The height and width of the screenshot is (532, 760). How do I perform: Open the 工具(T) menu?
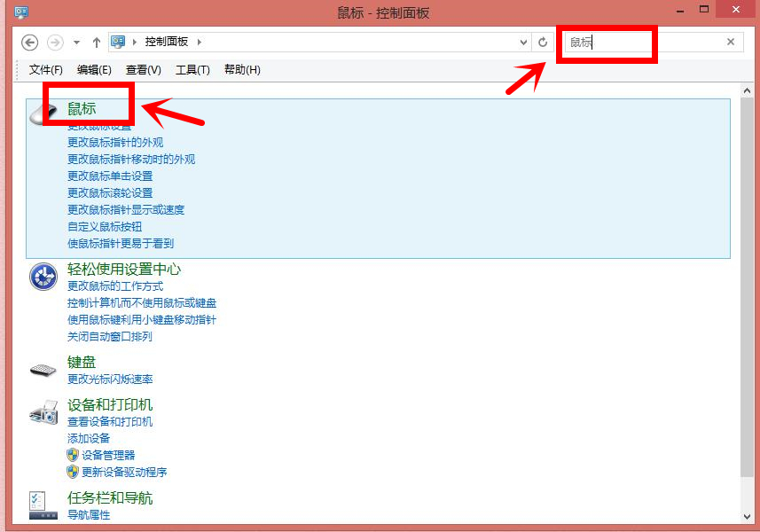point(192,70)
